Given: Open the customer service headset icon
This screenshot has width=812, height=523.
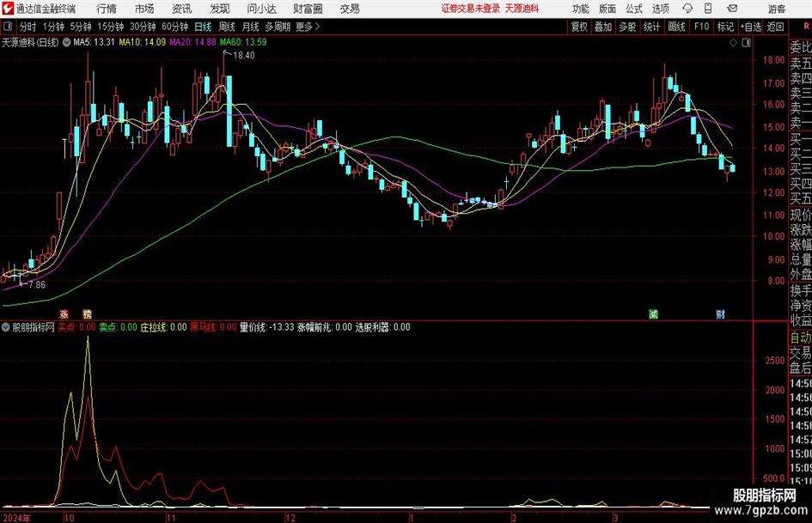Looking at the screenshot, I should pos(687,9).
